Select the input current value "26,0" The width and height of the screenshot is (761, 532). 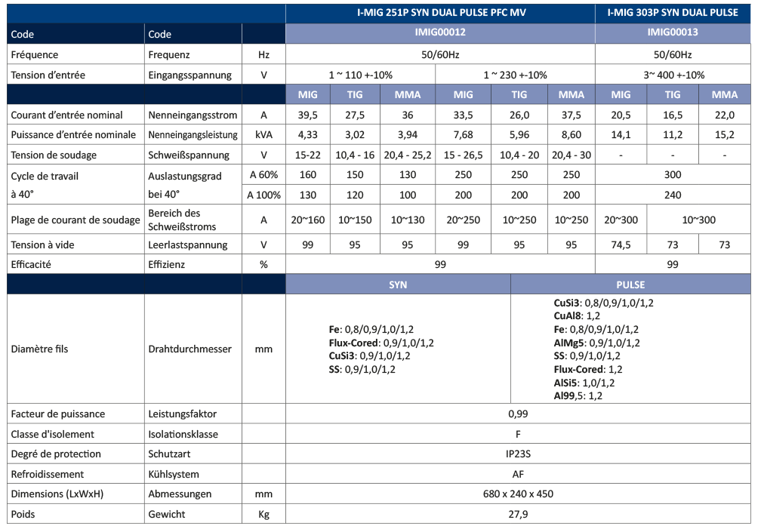point(519,115)
